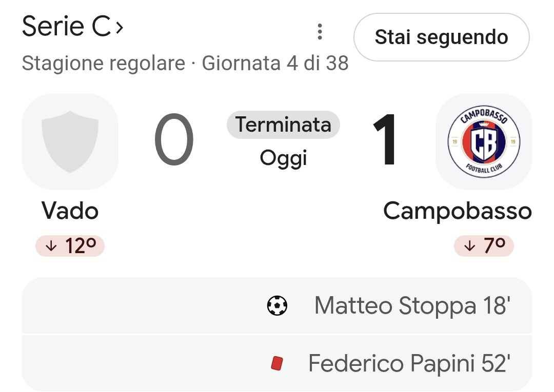554x392 pixels.
Task: Click the Vado placeholder shield crest
Action: point(70,141)
